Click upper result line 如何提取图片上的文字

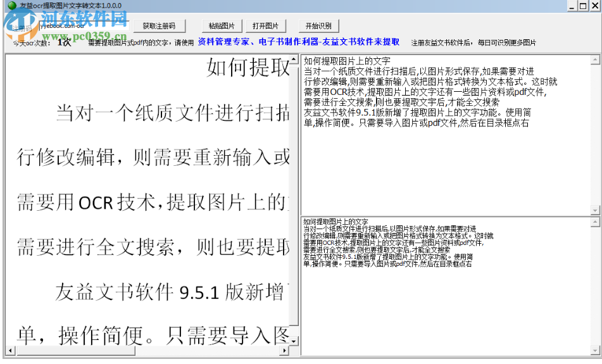point(347,61)
